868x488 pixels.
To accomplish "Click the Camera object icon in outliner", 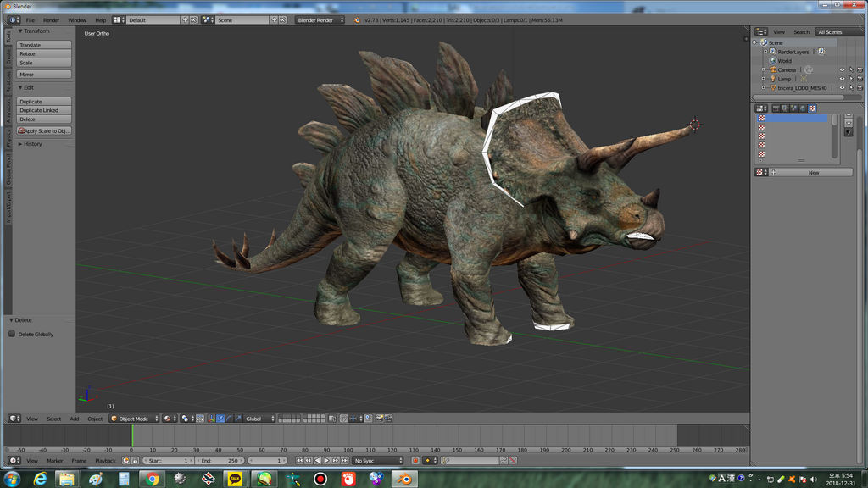I will click(773, 69).
